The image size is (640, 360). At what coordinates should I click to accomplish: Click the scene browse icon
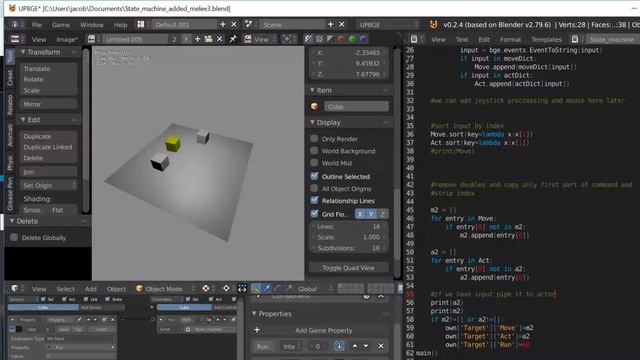pyautogui.click(x=249, y=24)
